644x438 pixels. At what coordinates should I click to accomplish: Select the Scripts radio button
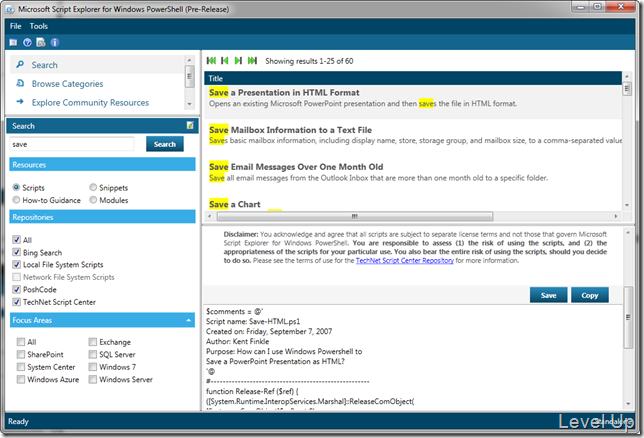tap(16, 187)
